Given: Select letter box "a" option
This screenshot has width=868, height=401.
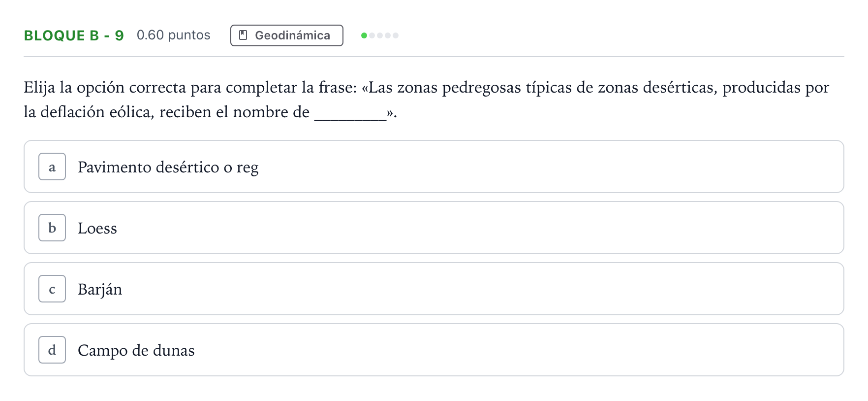Looking at the screenshot, I should (52, 167).
